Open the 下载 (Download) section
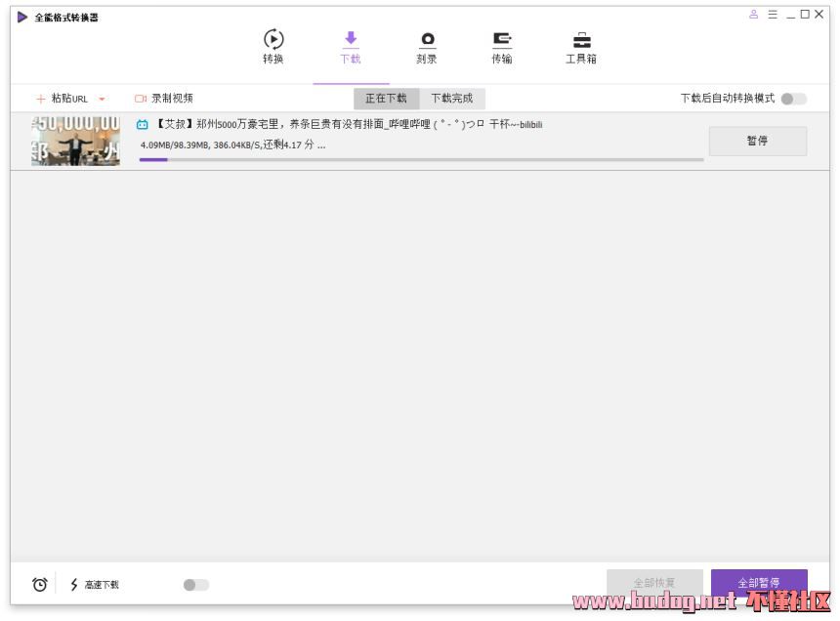 [x=351, y=47]
